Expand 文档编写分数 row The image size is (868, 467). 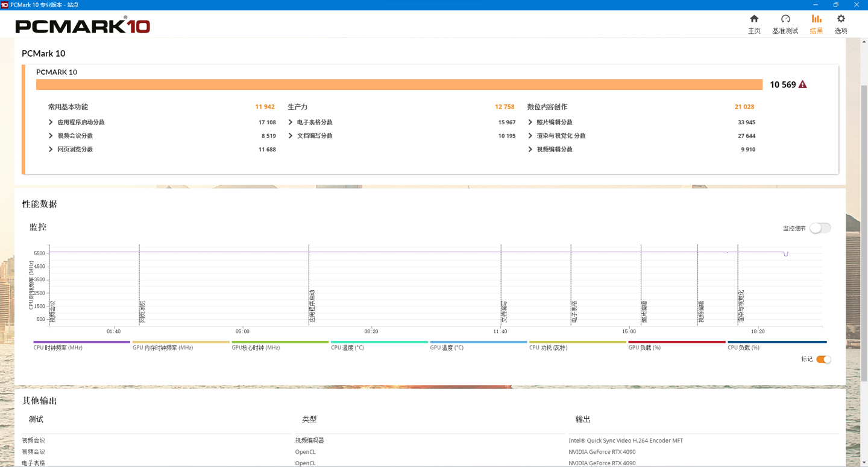point(291,136)
